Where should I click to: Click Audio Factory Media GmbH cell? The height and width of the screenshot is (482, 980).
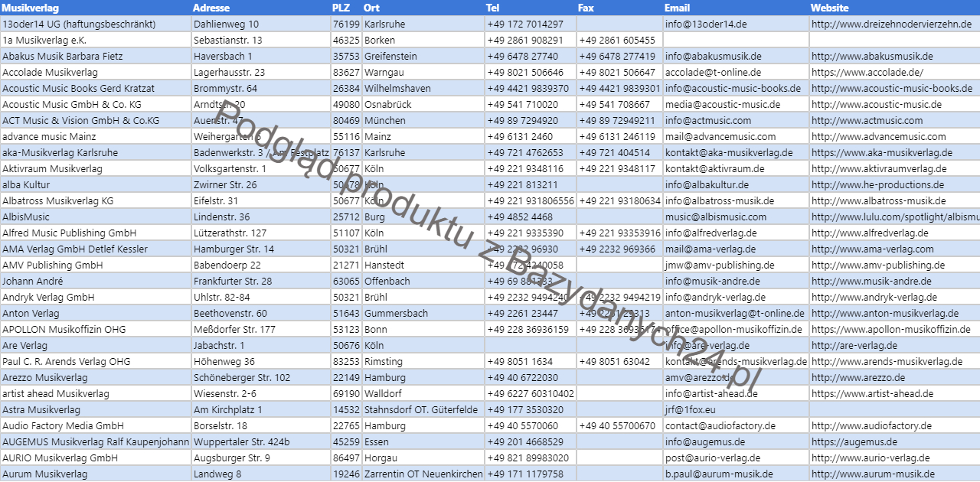coord(96,425)
